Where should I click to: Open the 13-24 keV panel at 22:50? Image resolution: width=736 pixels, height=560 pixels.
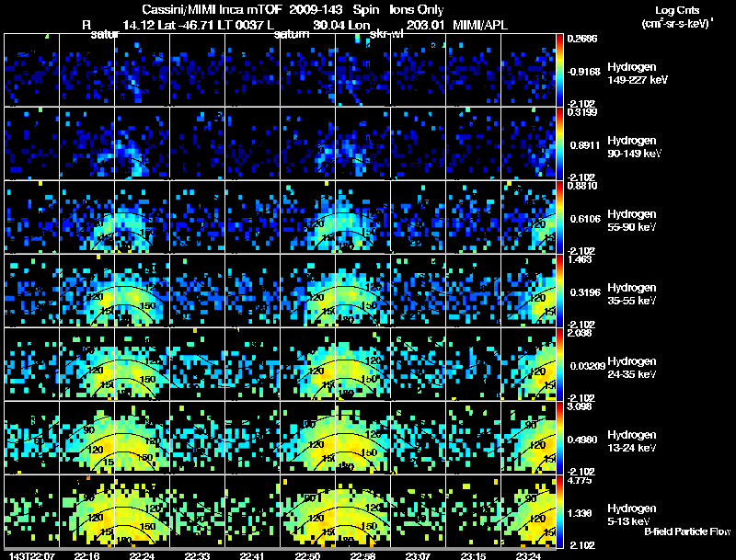(307, 438)
